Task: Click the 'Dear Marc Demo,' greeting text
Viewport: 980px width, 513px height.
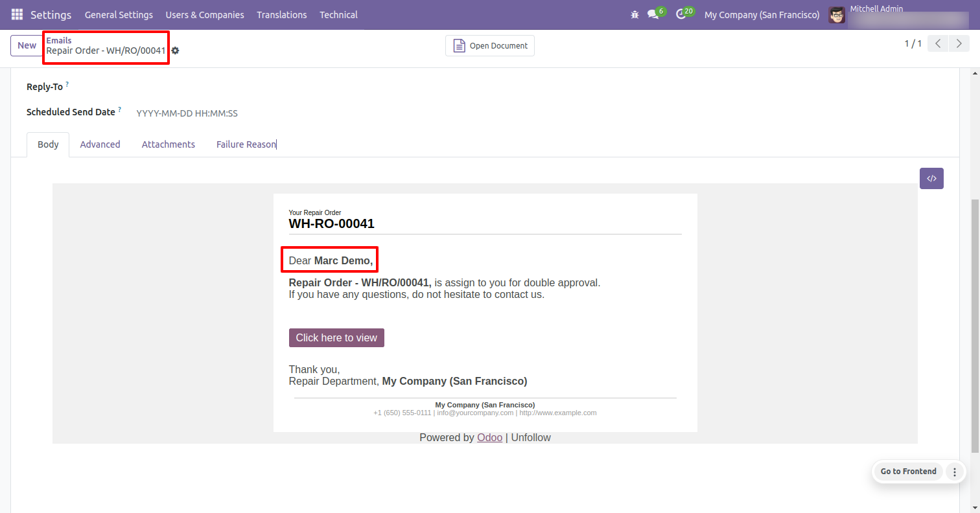Action: pos(331,261)
